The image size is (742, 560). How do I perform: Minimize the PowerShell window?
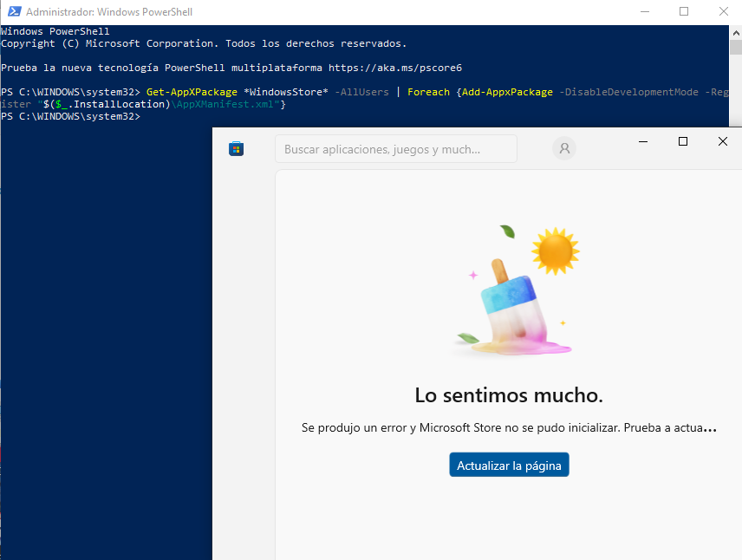point(645,11)
